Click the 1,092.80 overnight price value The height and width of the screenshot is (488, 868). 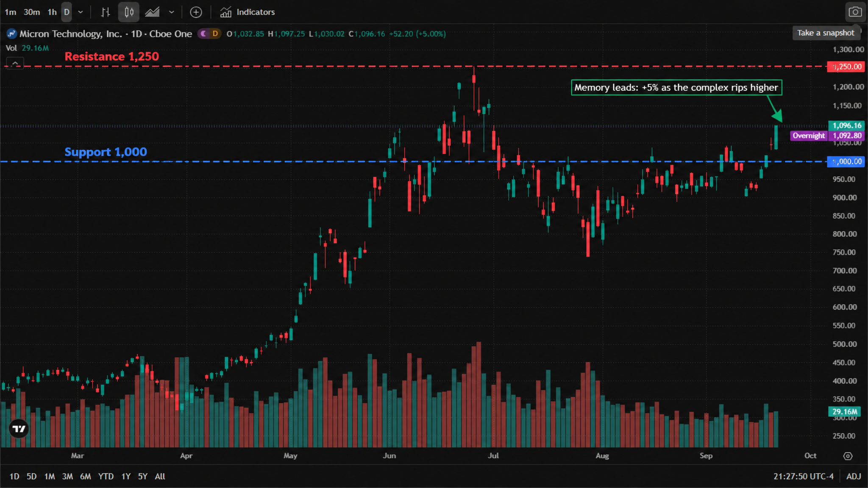tap(846, 136)
